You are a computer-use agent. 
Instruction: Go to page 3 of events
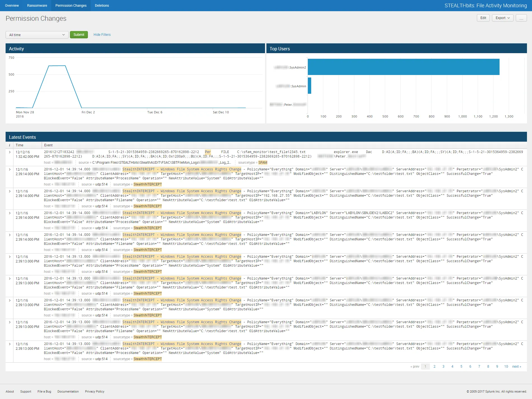(x=443, y=367)
